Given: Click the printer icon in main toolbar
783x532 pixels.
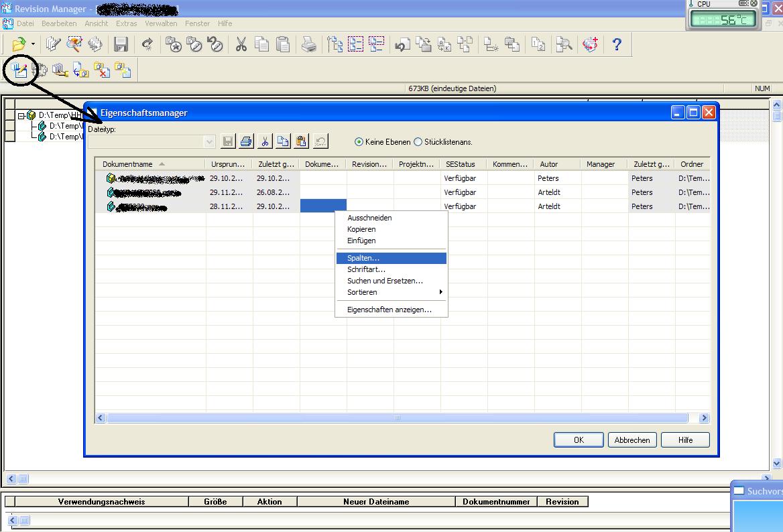Looking at the screenshot, I should click(x=309, y=44).
